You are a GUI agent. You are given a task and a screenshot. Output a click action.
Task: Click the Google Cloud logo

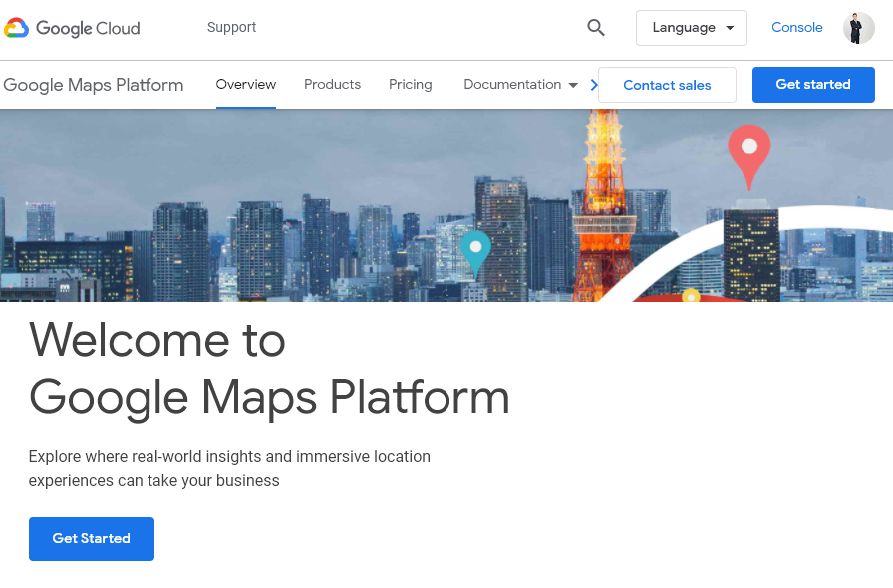coord(72,28)
